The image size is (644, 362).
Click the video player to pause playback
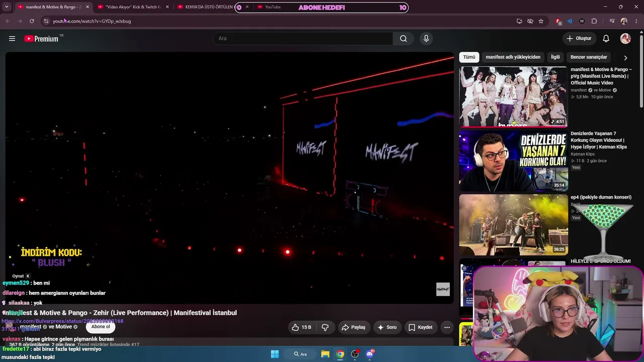point(229,178)
